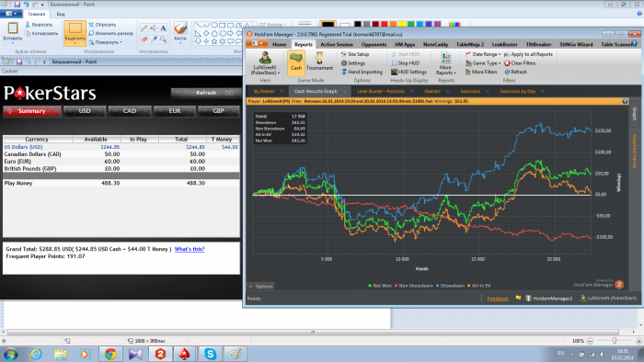Select the Magnifier tool in Paint

(x=163, y=39)
